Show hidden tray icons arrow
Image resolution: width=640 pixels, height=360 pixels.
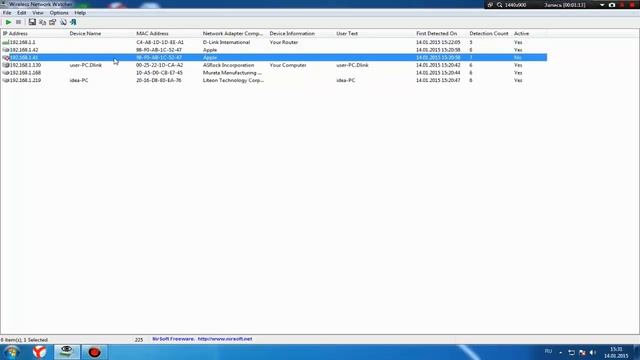click(560, 352)
